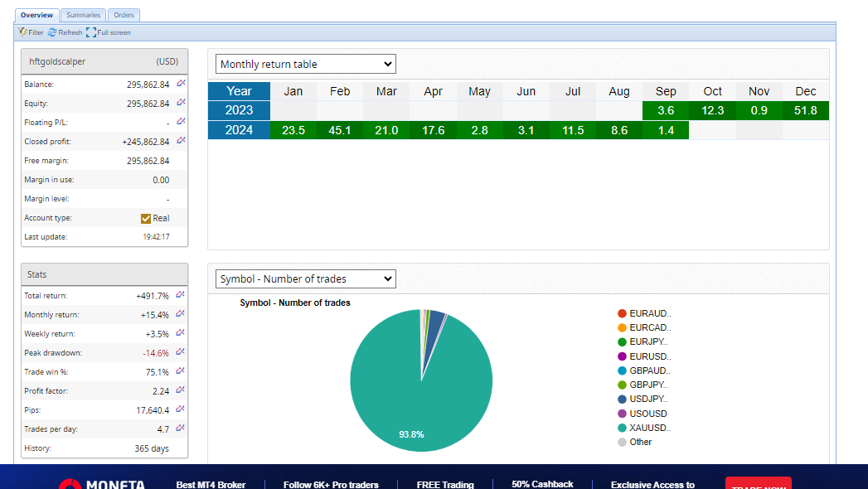Viewport: 868px width, 489px height.
Task: Switch to the Orders tab
Action: click(x=124, y=15)
